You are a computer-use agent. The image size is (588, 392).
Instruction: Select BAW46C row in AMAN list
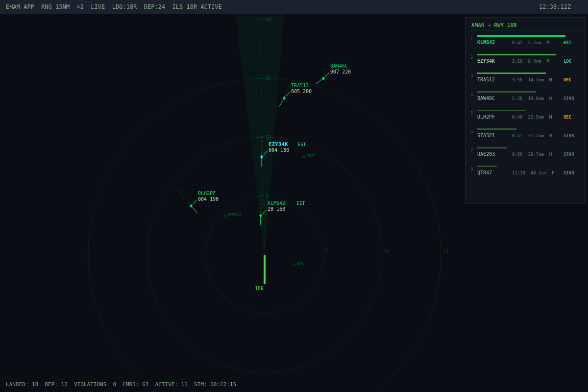(525, 96)
